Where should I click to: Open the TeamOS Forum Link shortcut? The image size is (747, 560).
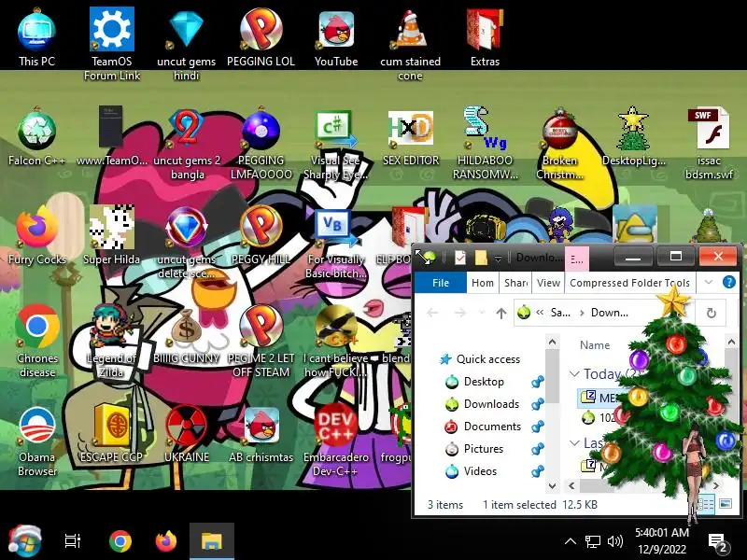pyautogui.click(x=112, y=44)
